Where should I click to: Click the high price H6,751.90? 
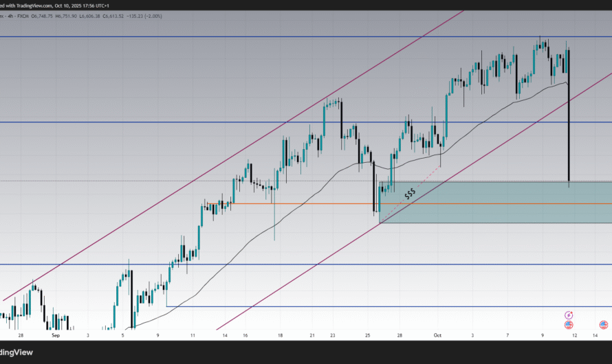66,16
